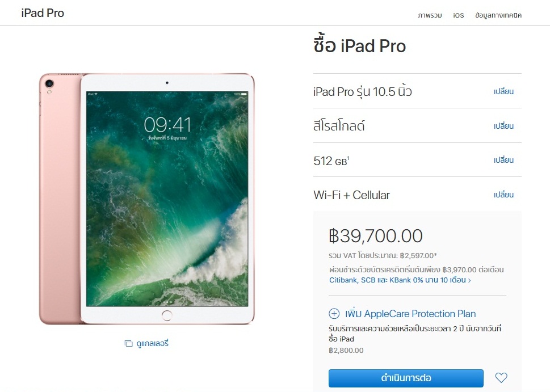550x392 pixels.
Task: Change the สีโรสโกลด์ color option
Action: pyautogui.click(x=503, y=126)
